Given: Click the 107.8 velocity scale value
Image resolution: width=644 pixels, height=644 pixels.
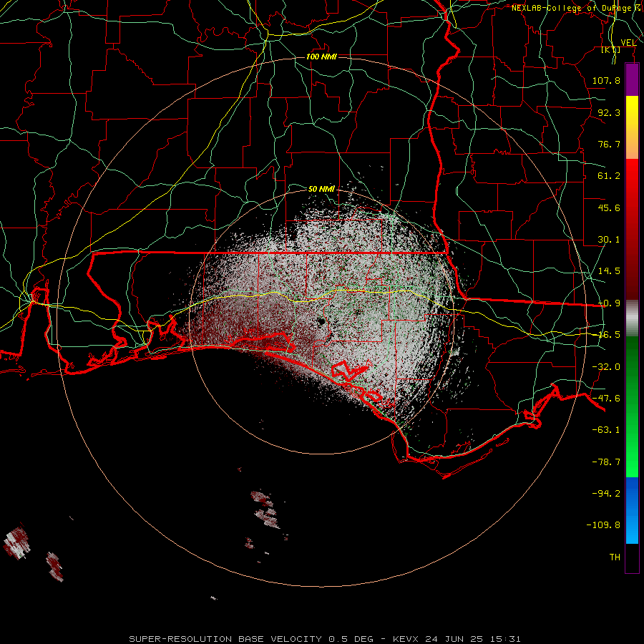Looking at the screenshot, I should [606, 80].
